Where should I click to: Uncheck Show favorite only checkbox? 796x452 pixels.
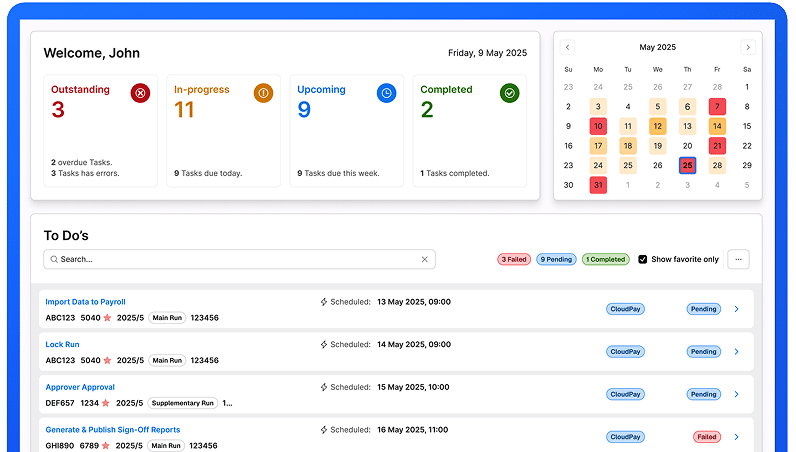pyautogui.click(x=643, y=260)
